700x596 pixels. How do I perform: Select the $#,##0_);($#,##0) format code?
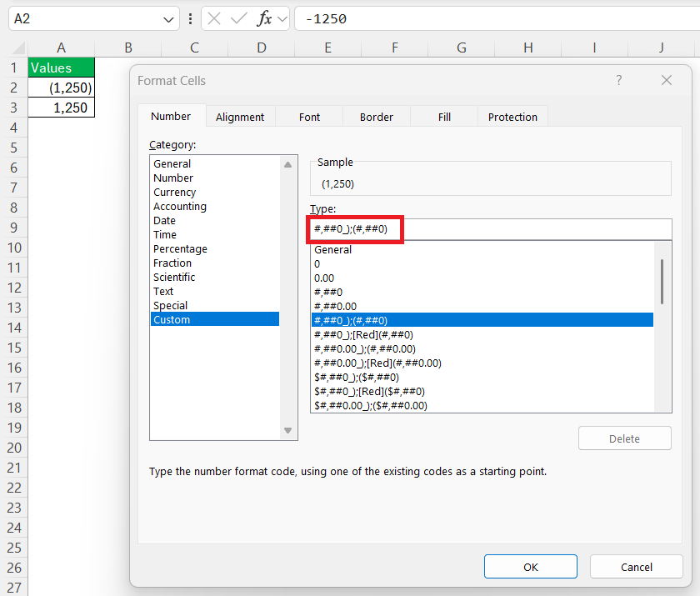[482, 378]
